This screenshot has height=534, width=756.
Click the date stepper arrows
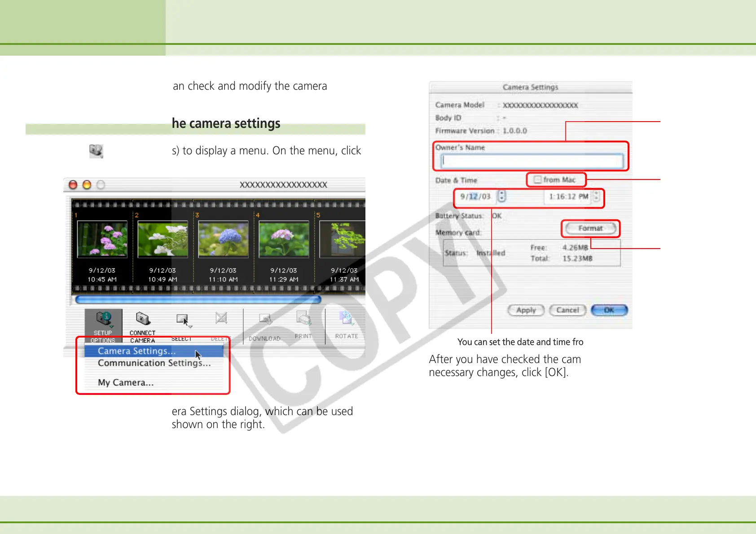pyautogui.click(x=502, y=197)
